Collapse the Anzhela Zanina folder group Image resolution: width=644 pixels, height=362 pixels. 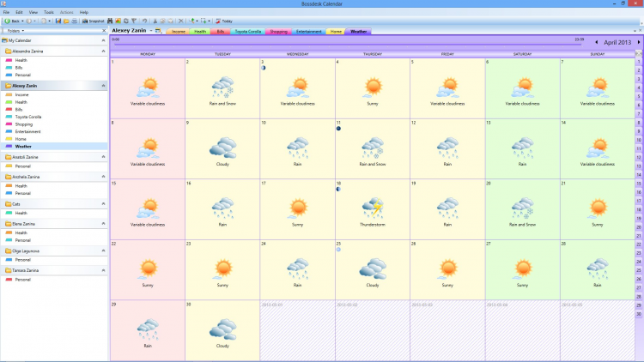104,177
